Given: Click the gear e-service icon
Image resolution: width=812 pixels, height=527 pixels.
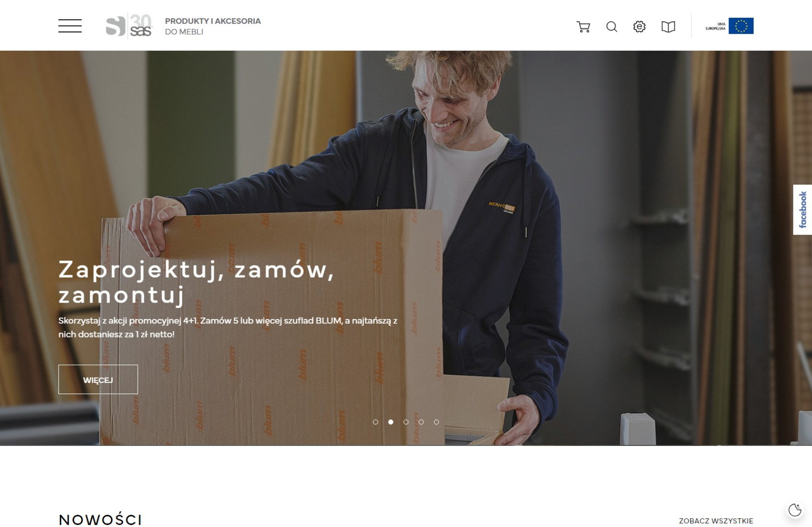Looking at the screenshot, I should (639, 27).
